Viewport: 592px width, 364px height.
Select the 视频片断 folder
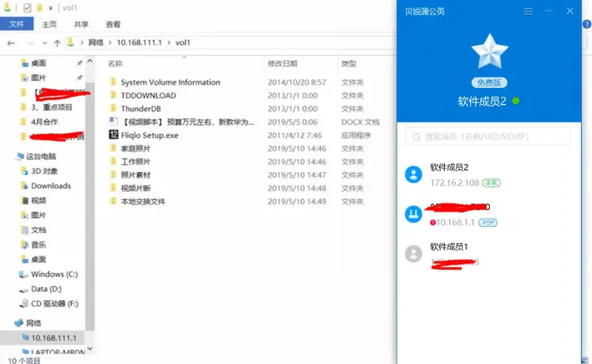pos(135,188)
